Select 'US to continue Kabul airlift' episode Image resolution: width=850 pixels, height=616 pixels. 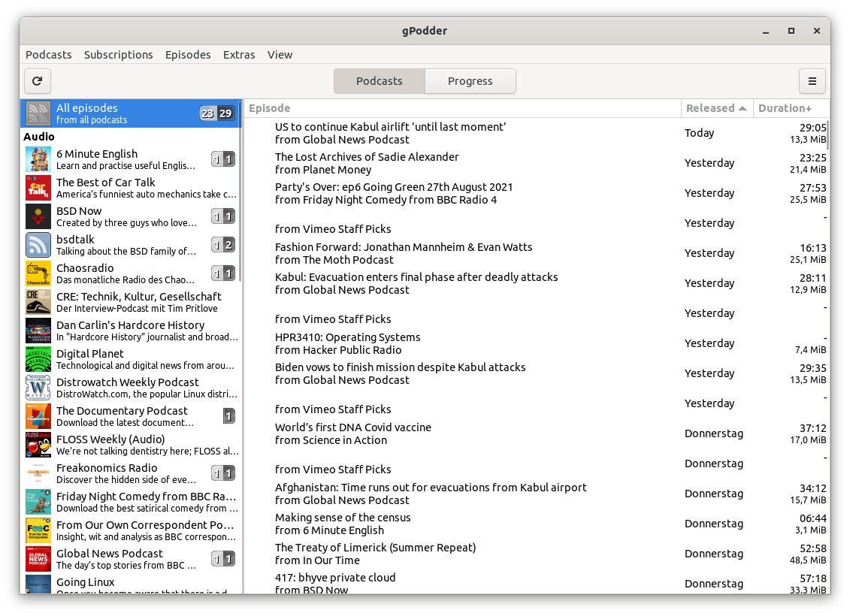coord(537,133)
